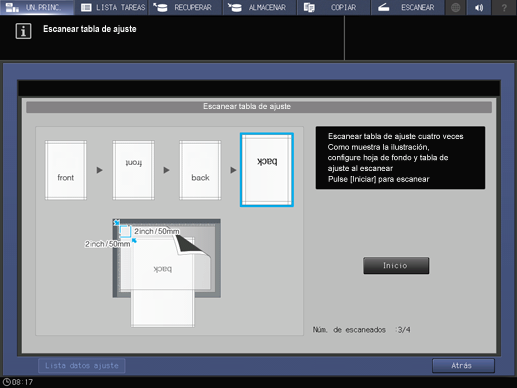Click the blue corner marker square on illustration

[x=125, y=231]
